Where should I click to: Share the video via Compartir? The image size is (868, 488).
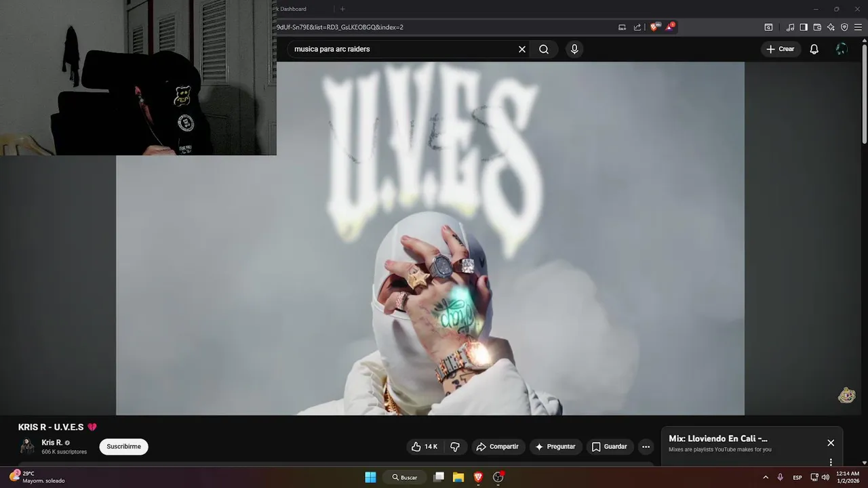498,447
